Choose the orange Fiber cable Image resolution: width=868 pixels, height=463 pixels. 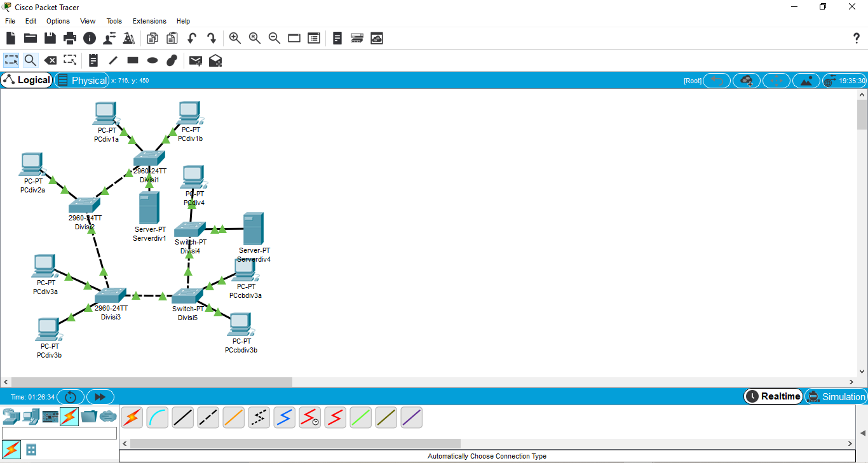[234, 417]
